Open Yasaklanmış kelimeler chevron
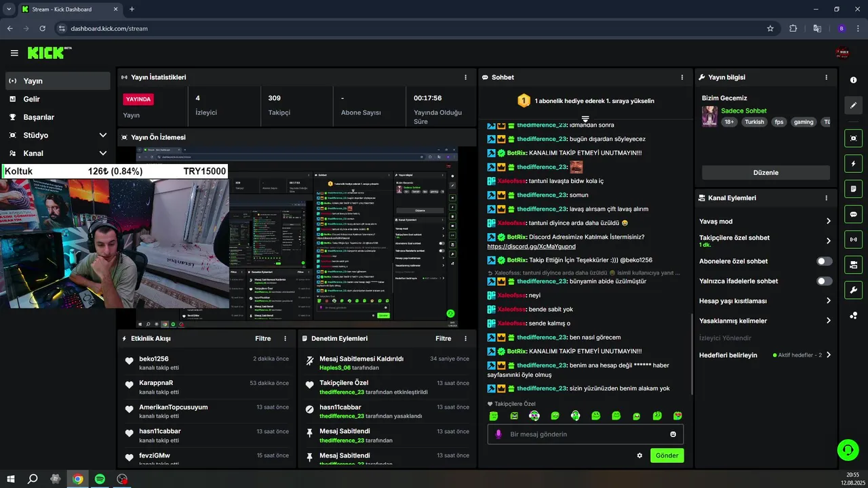The image size is (868, 488). pyautogui.click(x=828, y=321)
